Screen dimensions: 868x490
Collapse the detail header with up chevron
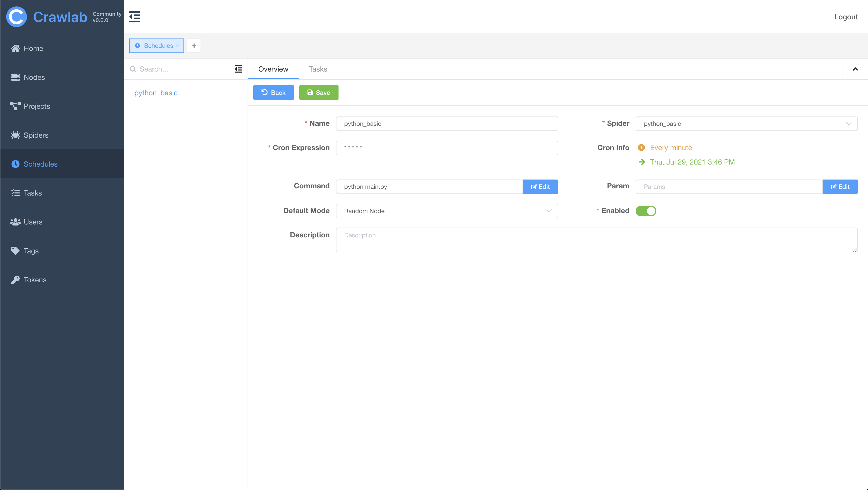coord(855,69)
